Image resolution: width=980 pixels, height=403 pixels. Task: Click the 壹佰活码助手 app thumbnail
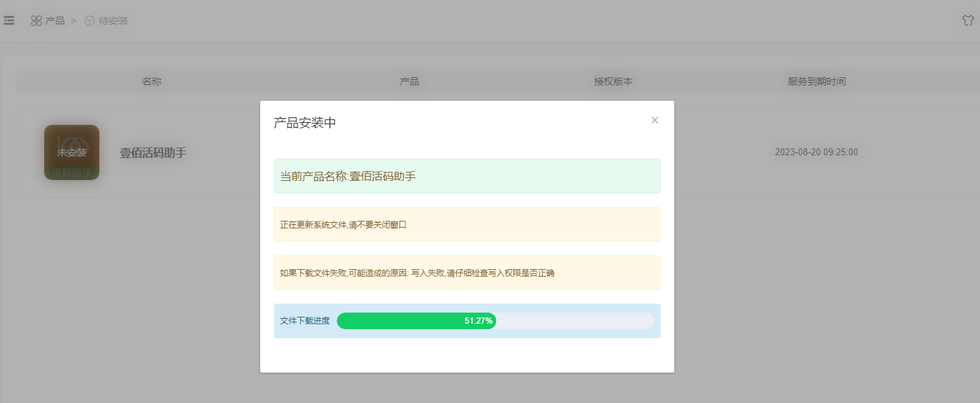click(72, 153)
